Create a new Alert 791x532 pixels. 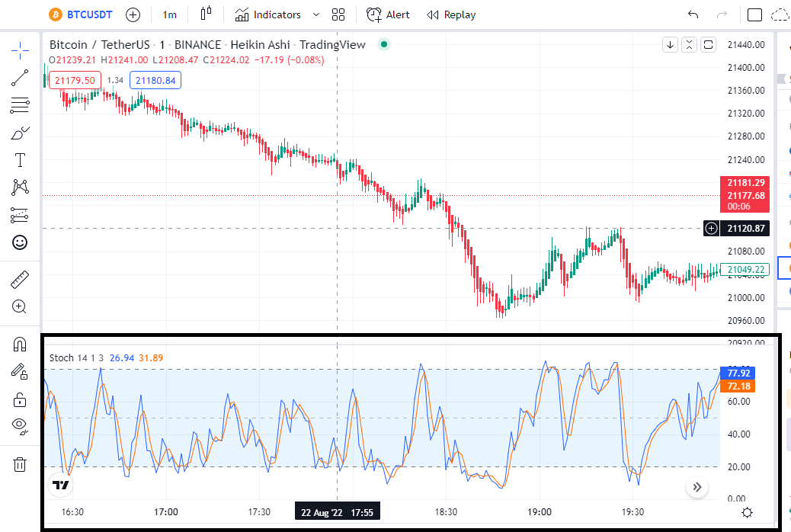click(x=388, y=14)
